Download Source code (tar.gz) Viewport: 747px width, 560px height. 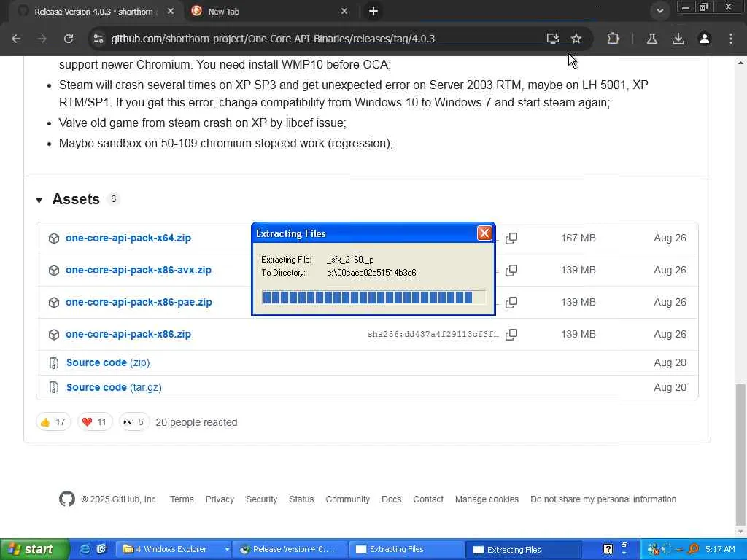click(114, 387)
